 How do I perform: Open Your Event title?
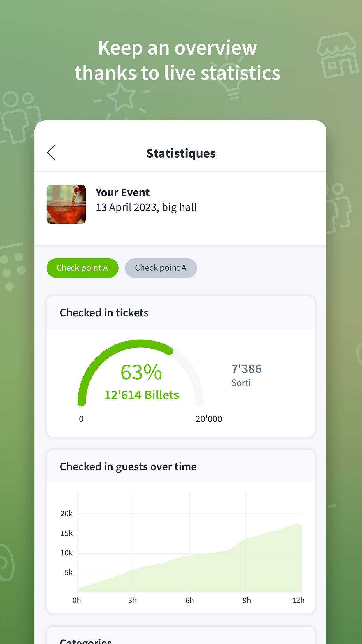[122, 192]
